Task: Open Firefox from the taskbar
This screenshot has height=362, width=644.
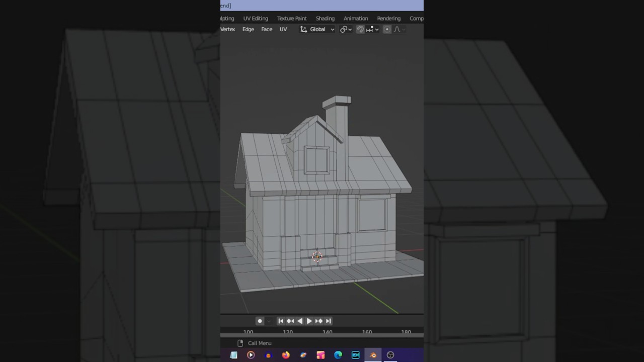Action: click(x=286, y=355)
